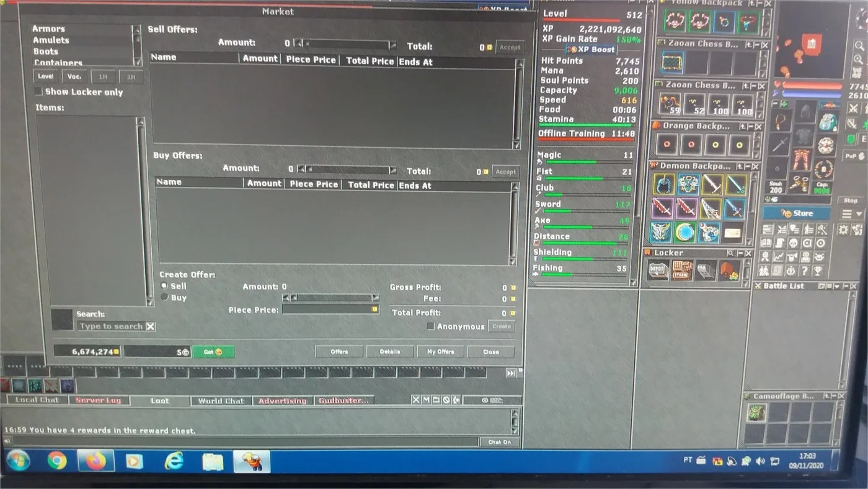This screenshot has width=868, height=489.
Task: Click the green Get coins button
Action: (x=213, y=352)
